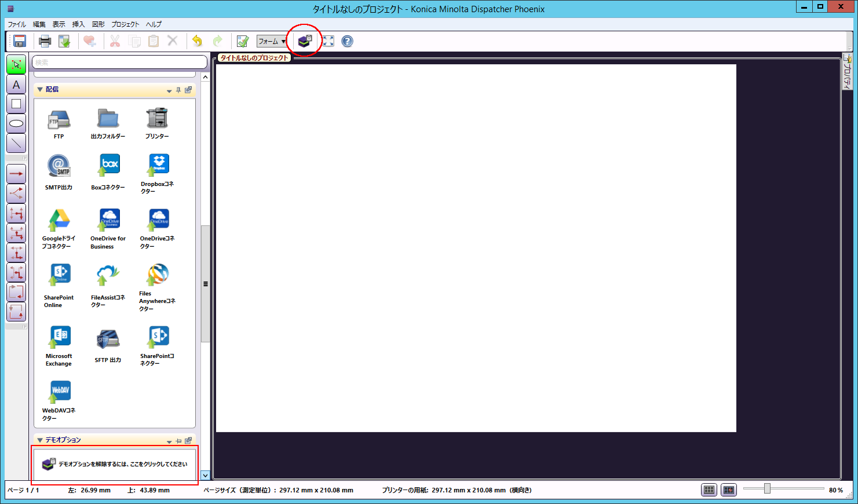Select the pointer selection tool
Image resolution: width=858 pixels, height=504 pixels.
click(x=16, y=65)
